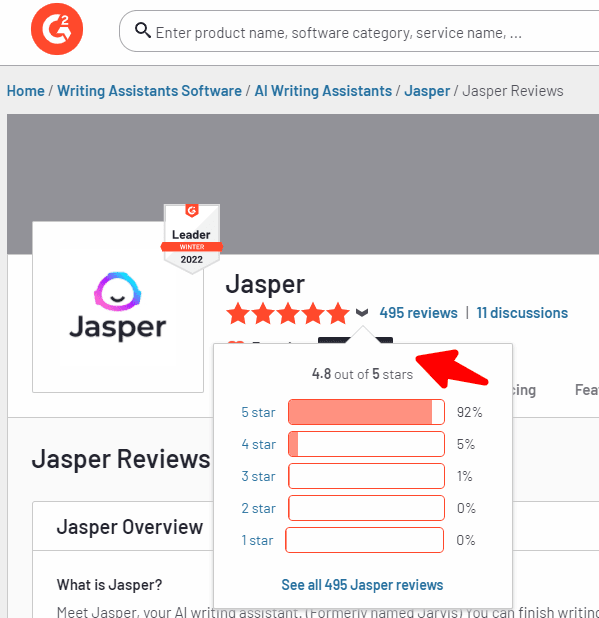Select the '92%' value

tap(470, 412)
